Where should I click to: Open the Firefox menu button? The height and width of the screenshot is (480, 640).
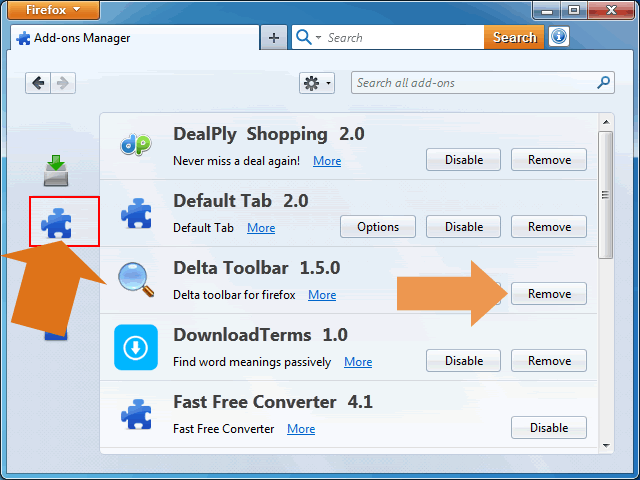[x=53, y=9]
